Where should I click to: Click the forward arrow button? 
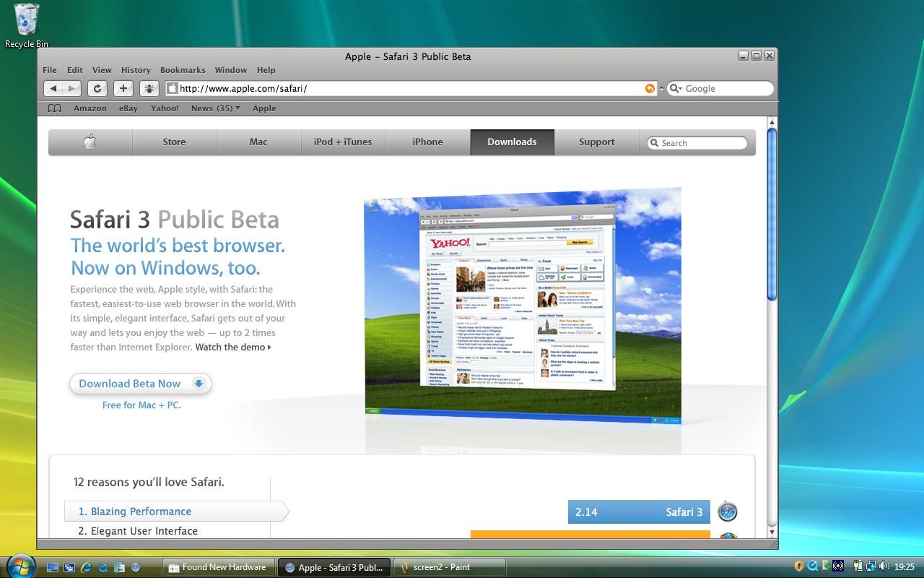(71, 88)
